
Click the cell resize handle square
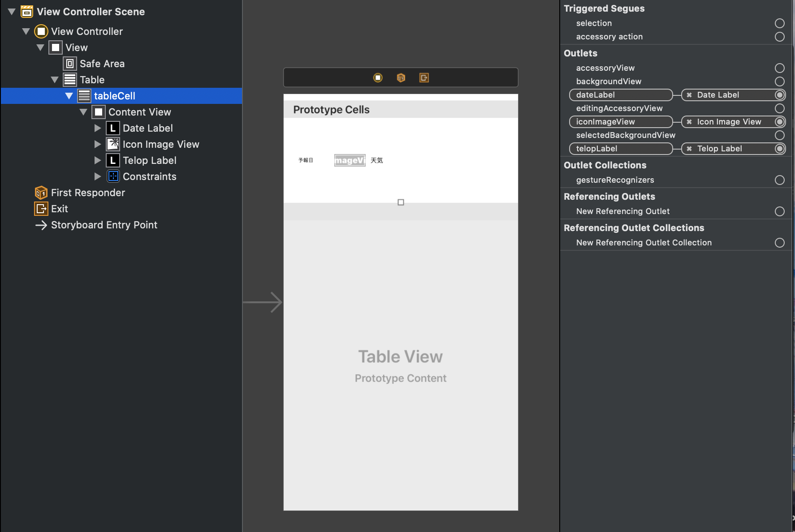coord(401,202)
